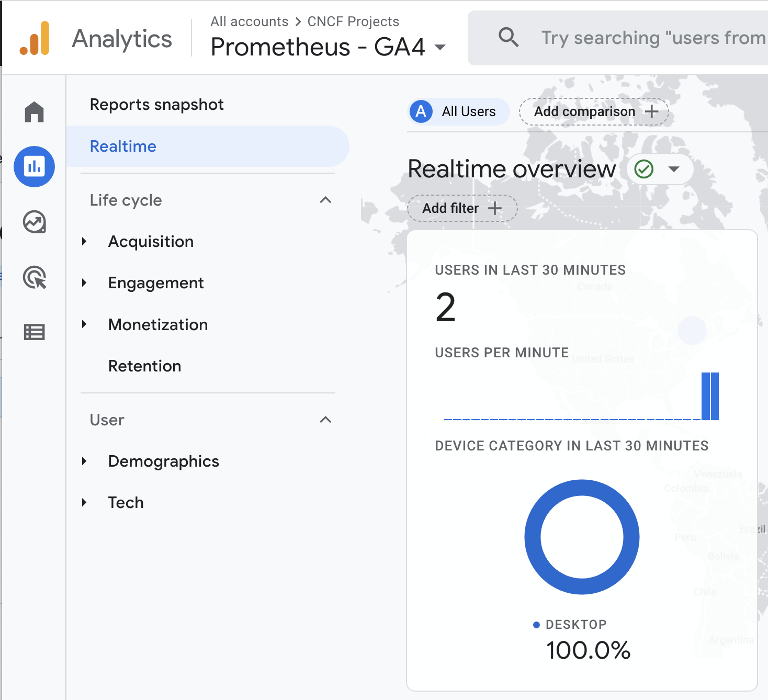Screen dimensions: 768x700
Task: Click the blue DESKTOP legend dot
Action: (536, 625)
